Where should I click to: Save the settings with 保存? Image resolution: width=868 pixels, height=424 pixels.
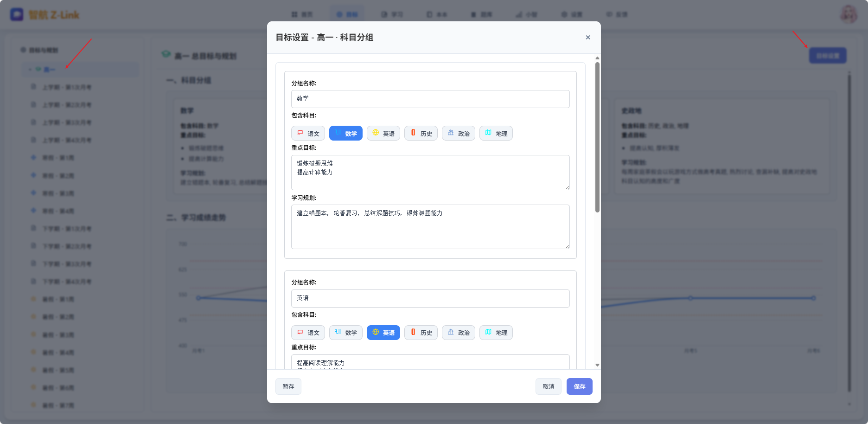coord(580,386)
